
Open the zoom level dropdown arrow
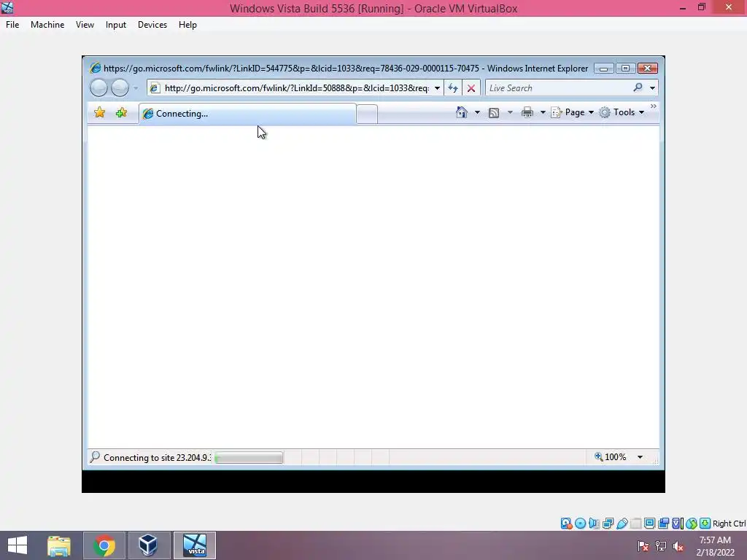(x=640, y=457)
